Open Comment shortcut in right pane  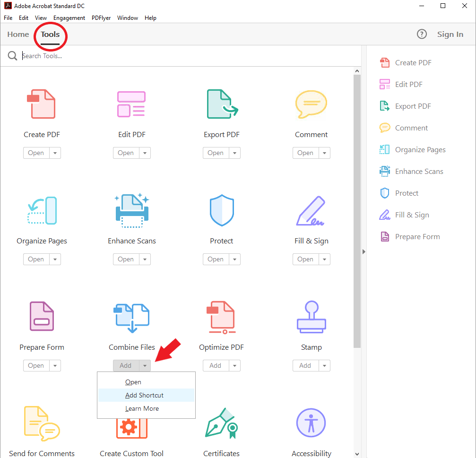404,128
